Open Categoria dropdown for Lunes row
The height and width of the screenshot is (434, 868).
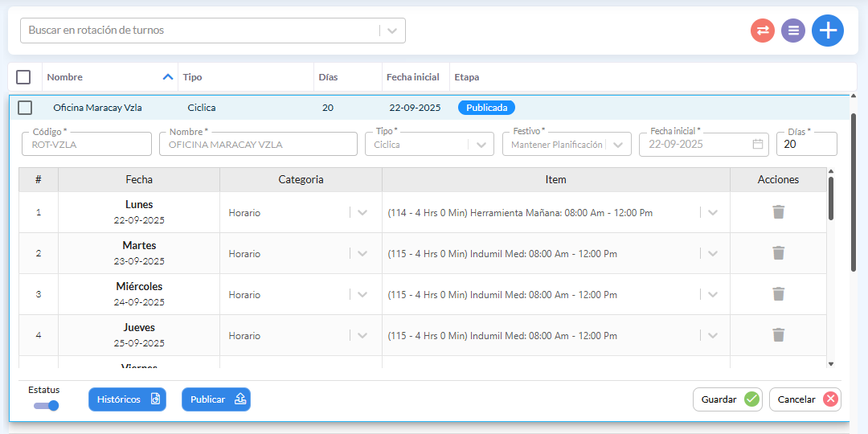[x=362, y=213]
